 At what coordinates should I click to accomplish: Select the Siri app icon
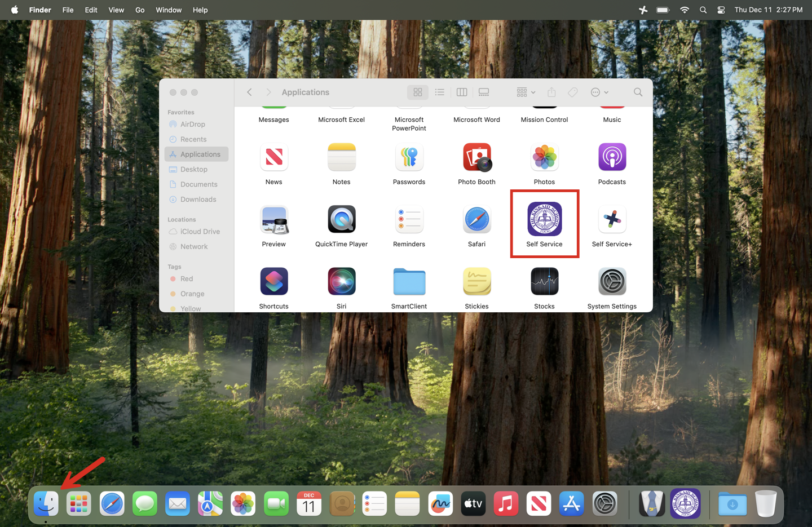(x=342, y=281)
